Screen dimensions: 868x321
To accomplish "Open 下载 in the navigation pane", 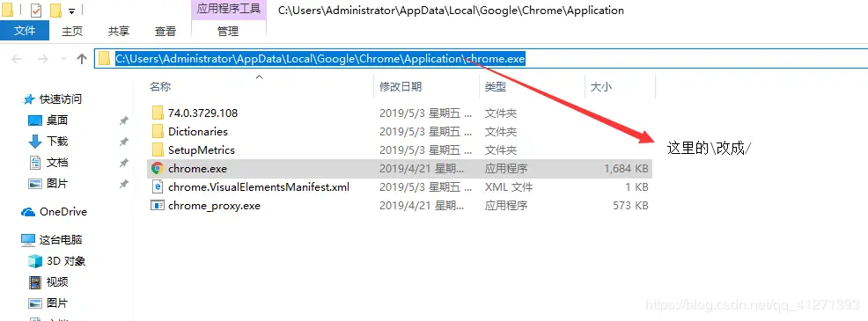I will click(57, 141).
